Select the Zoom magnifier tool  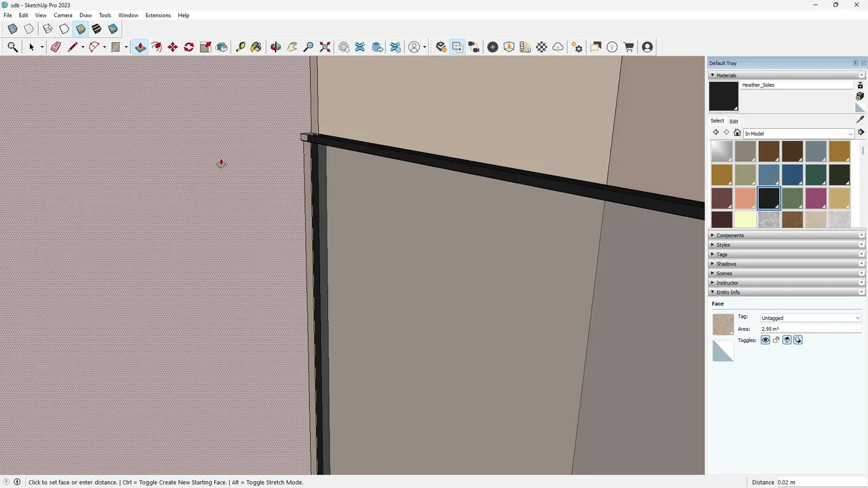309,47
